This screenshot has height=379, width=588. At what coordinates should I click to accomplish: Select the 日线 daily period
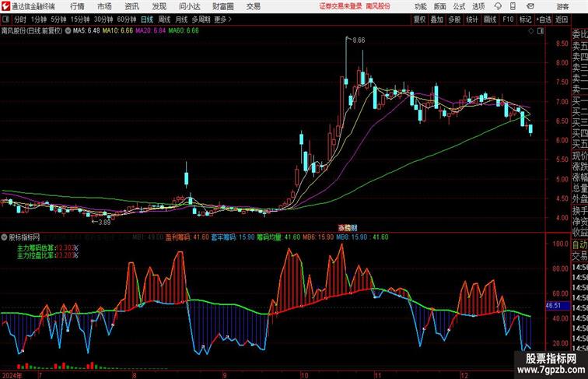147,19
